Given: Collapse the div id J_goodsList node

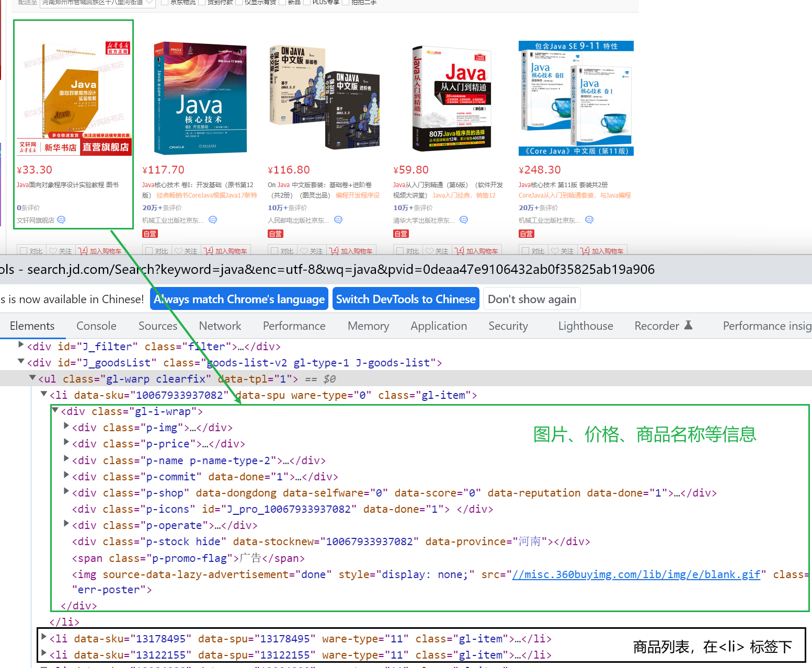Looking at the screenshot, I should pos(21,361).
